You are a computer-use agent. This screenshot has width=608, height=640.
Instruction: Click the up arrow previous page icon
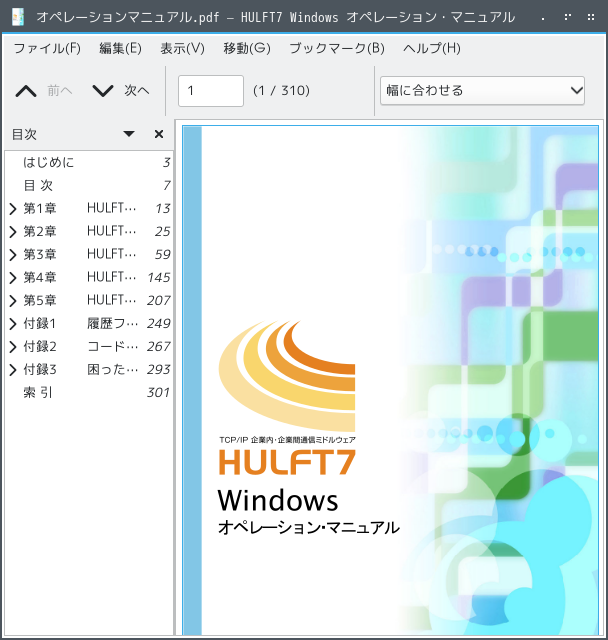coord(26,91)
